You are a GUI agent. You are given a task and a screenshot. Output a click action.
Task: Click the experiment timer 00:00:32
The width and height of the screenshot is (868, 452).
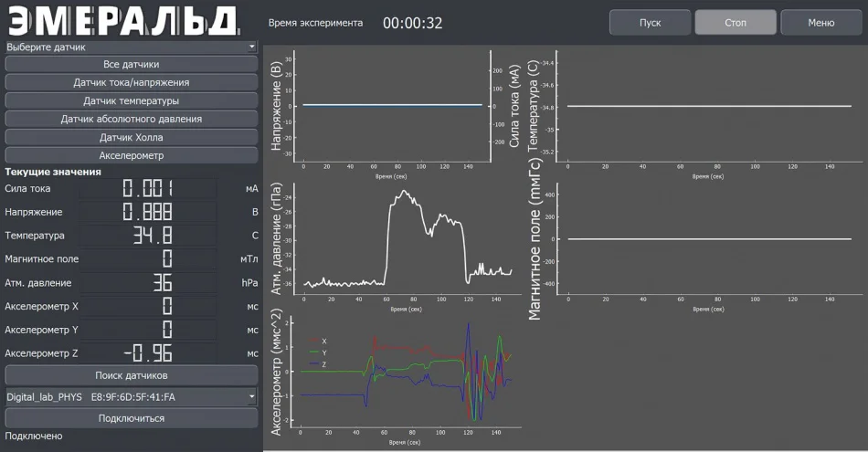pyautogui.click(x=412, y=23)
